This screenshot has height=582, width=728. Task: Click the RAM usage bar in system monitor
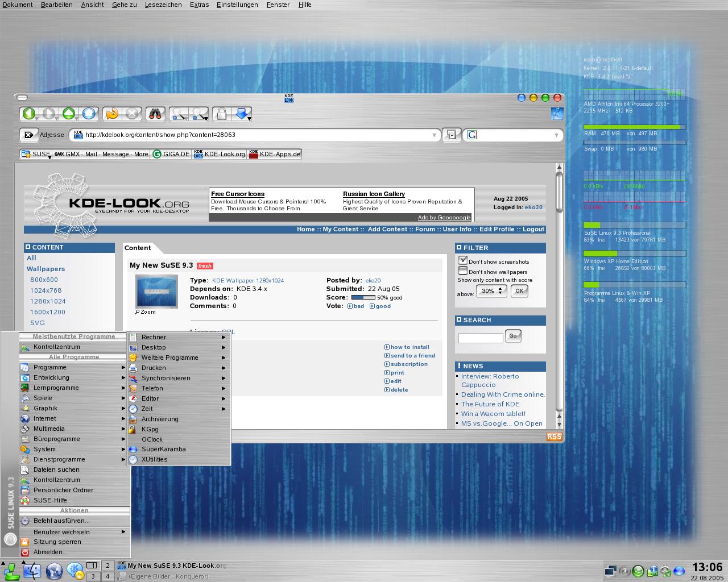(634, 127)
